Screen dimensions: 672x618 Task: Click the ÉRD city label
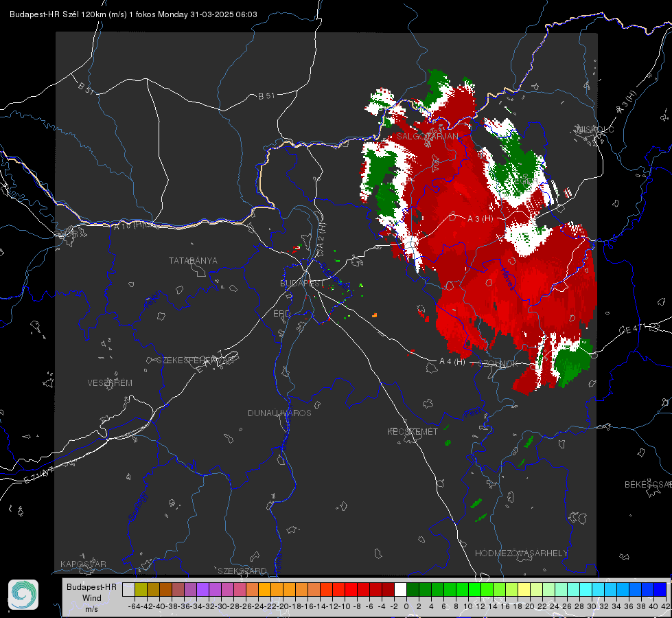pos(281,314)
